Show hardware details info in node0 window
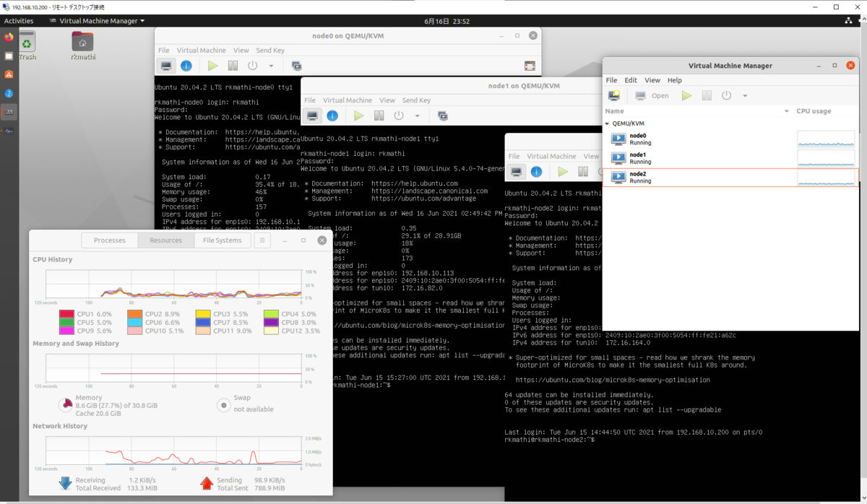The height and width of the screenshot is (504, 867). click(x=186, y=66)
